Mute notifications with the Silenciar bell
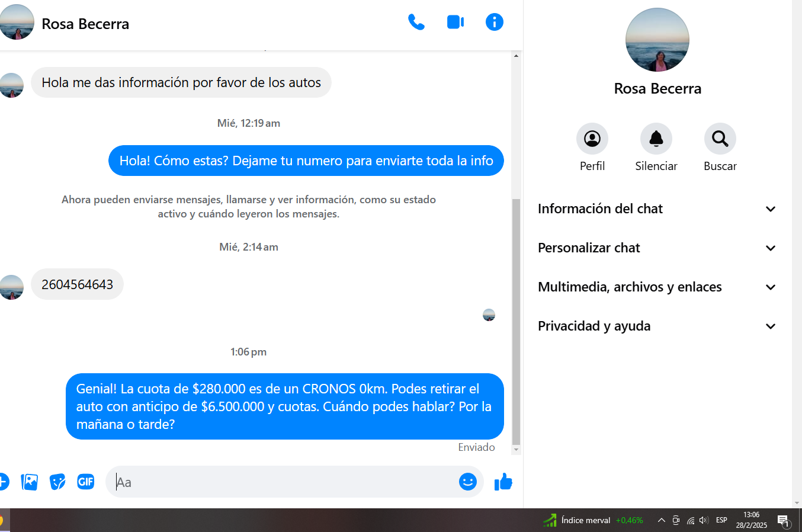Image resolution: width=802 pixels, height=532 pixels. [656, 139]
